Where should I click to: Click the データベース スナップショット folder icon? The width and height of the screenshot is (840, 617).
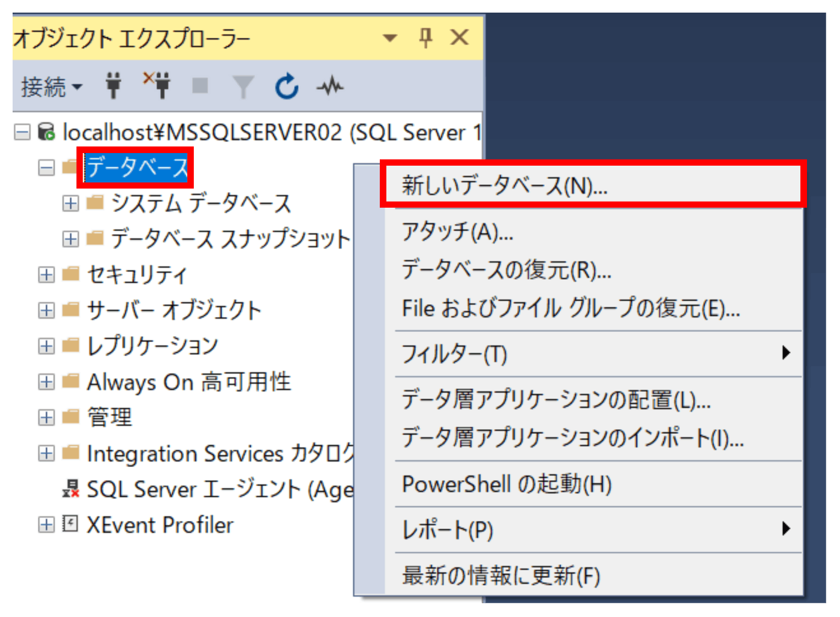(95, 239)
